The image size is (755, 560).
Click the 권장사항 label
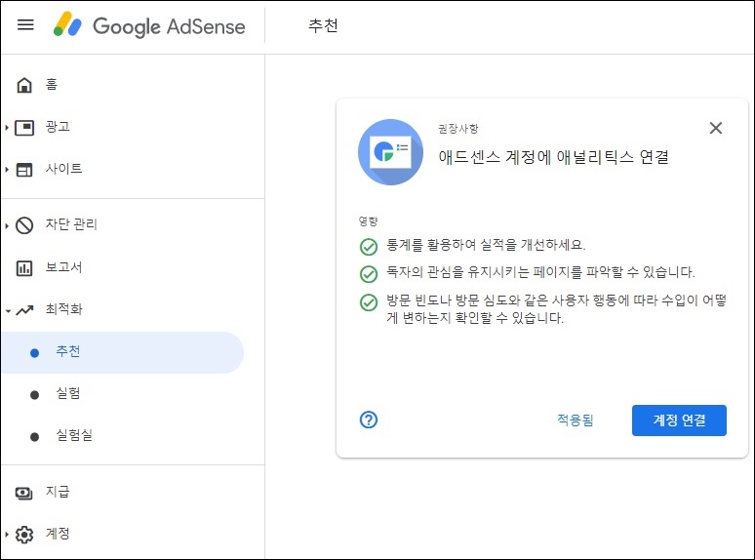click(457, 129)
